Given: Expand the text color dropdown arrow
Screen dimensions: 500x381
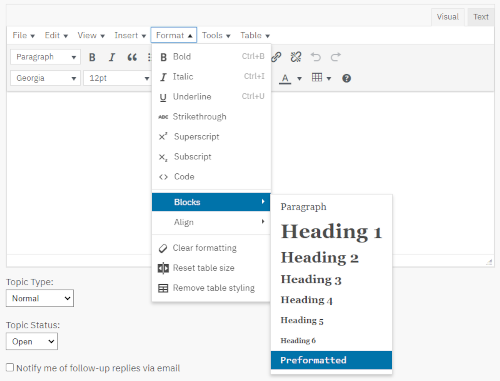Looking at the screenshot, I should [299, 79].
